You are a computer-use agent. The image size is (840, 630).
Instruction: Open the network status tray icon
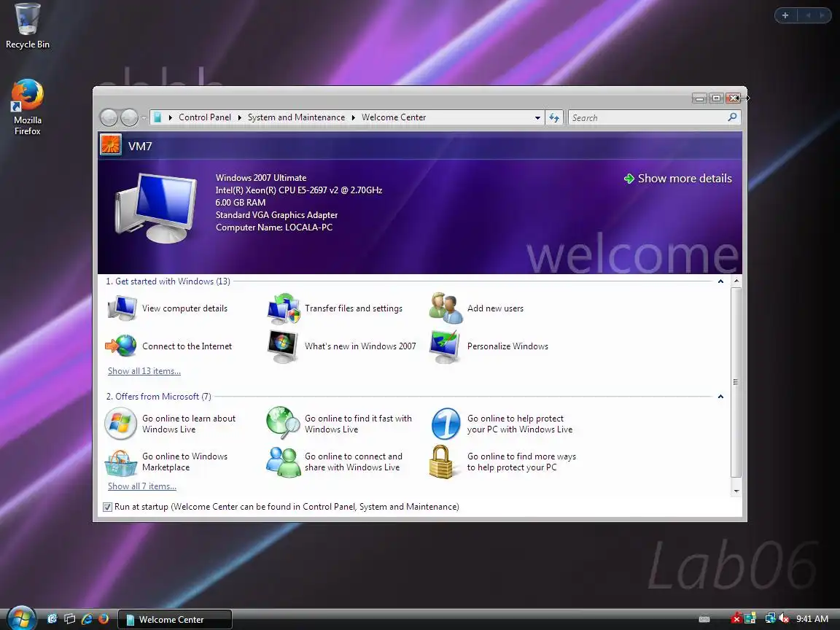pyautogui.click(x=770, y=619)
